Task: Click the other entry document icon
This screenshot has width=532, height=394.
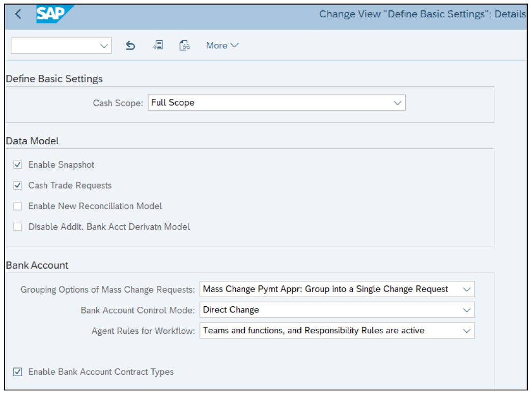Action: point(158,45)
